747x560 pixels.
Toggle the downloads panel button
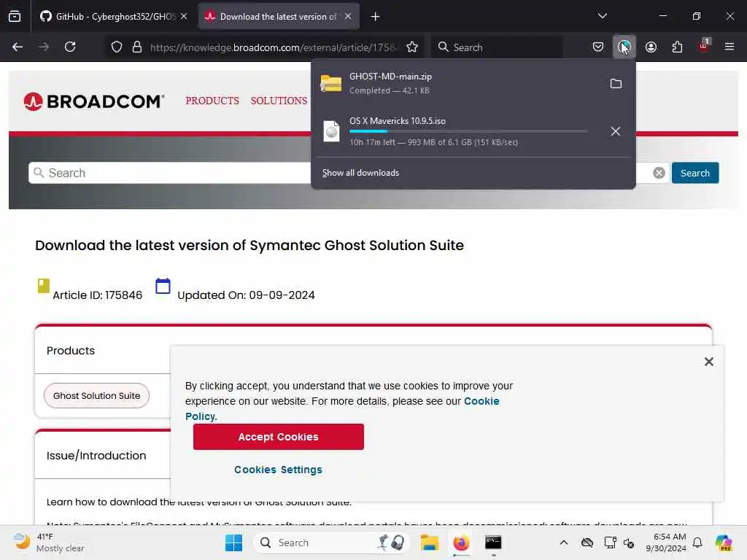tap(624, 47)
